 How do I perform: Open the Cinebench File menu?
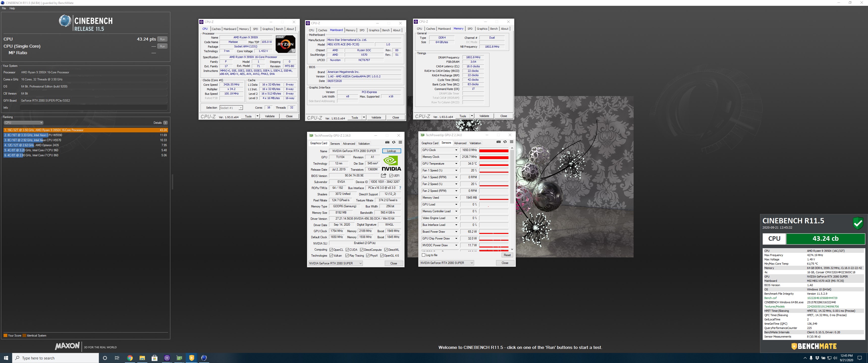(x=4, y=8)
